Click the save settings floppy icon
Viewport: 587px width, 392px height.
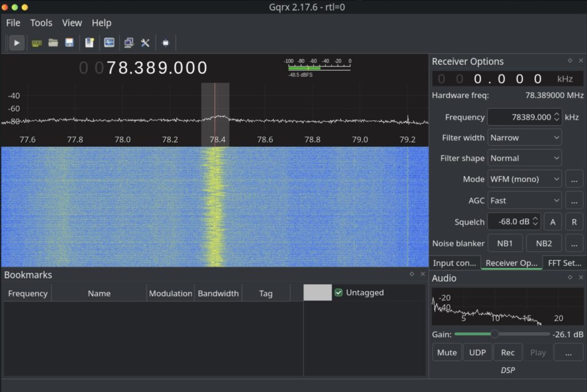coord(69,42)
